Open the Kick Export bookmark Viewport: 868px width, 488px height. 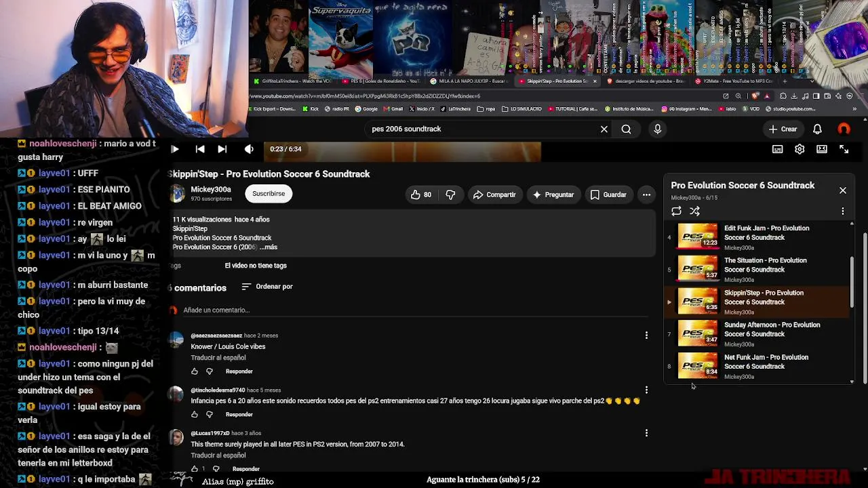[273, 108]
